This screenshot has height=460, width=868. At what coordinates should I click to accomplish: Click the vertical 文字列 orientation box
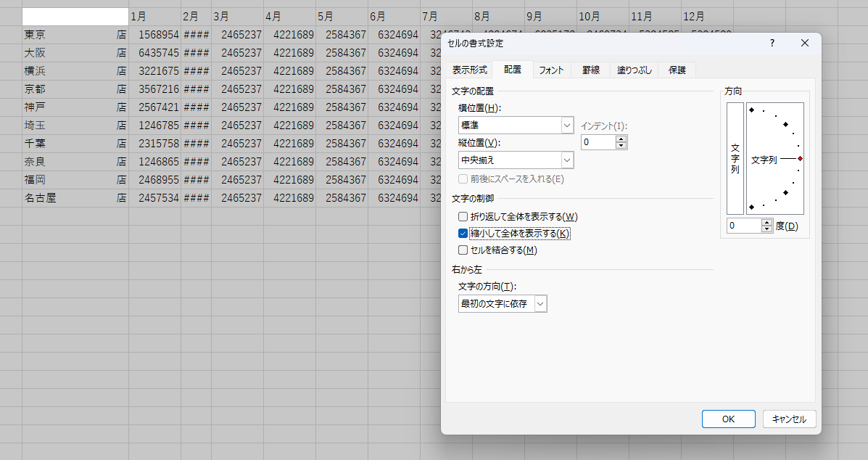click(735, 159)
